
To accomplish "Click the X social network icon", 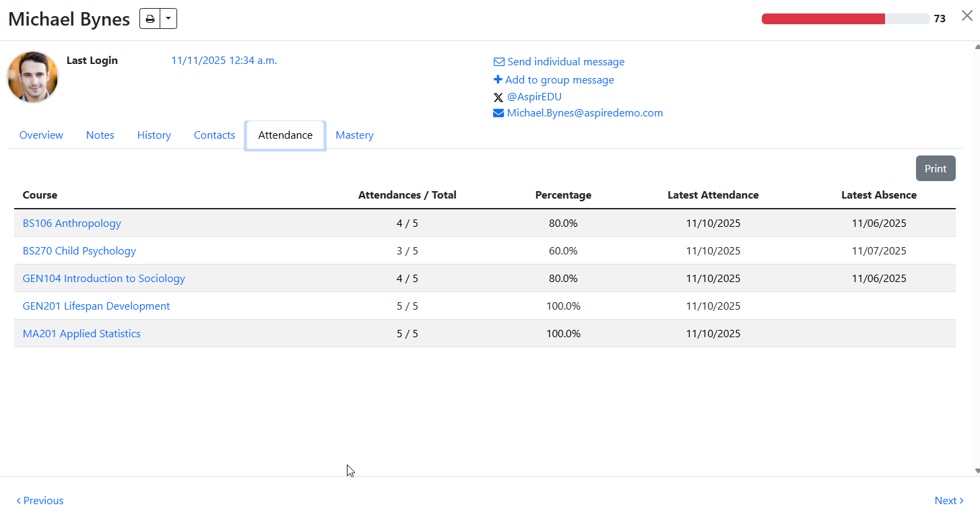I will tap(498, 98).
